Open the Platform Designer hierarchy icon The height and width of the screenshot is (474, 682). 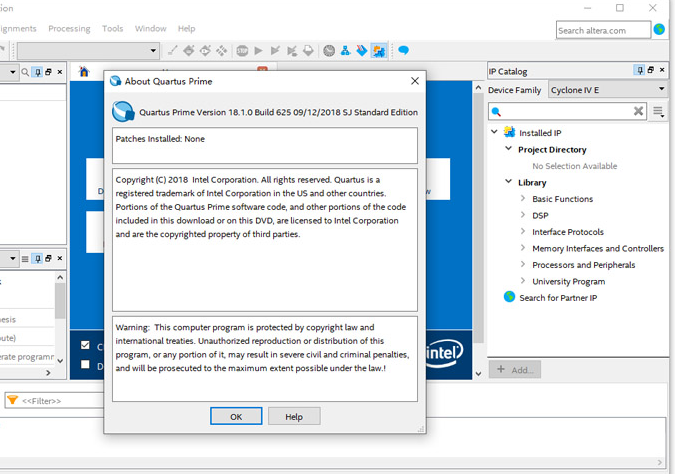(x=345, y=51)
